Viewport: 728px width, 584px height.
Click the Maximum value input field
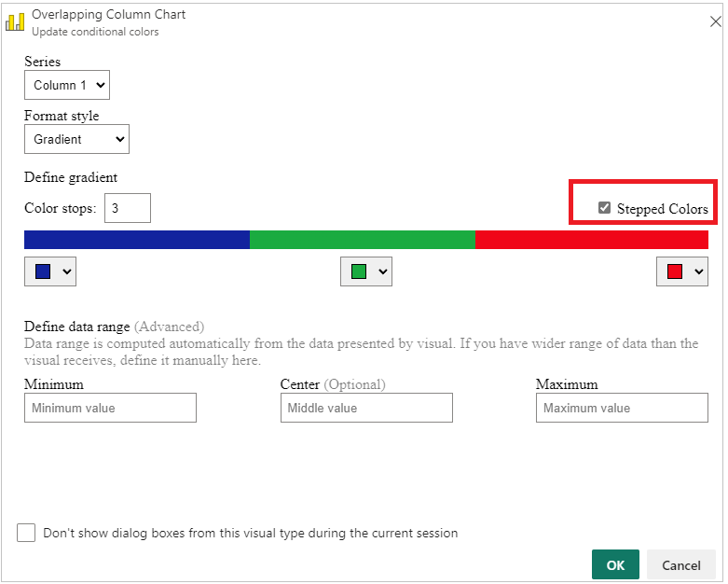coord(622,408)
